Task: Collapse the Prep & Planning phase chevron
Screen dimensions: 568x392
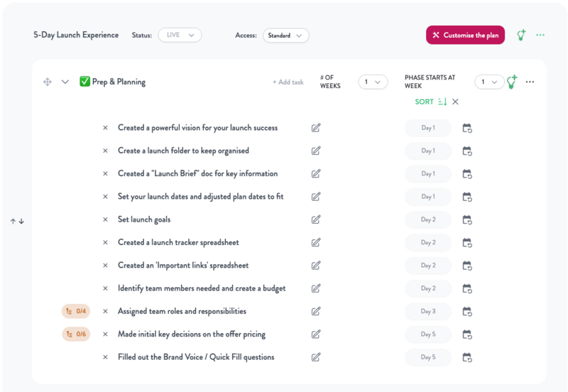Action: pyautogui.click(x=65, y=82)
